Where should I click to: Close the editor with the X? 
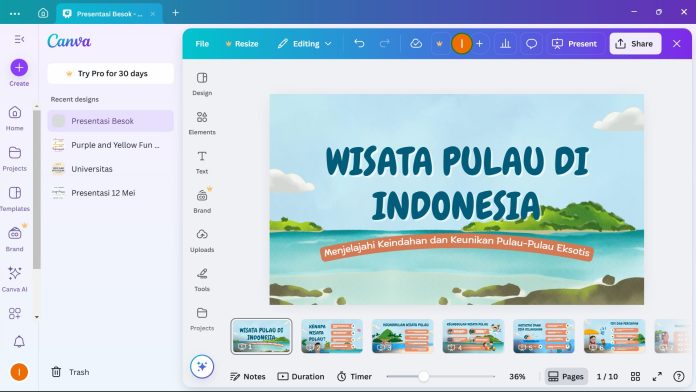tap(676, 44)
